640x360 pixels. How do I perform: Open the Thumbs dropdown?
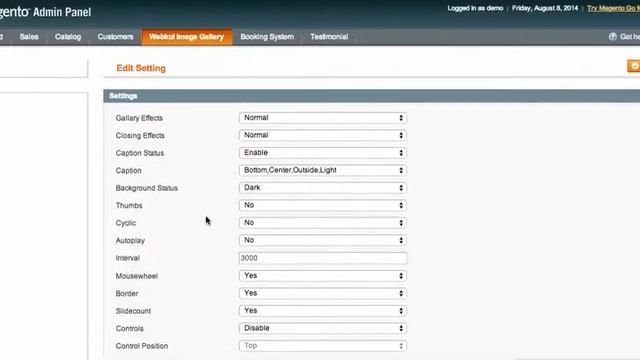click(x=322, y=205)
